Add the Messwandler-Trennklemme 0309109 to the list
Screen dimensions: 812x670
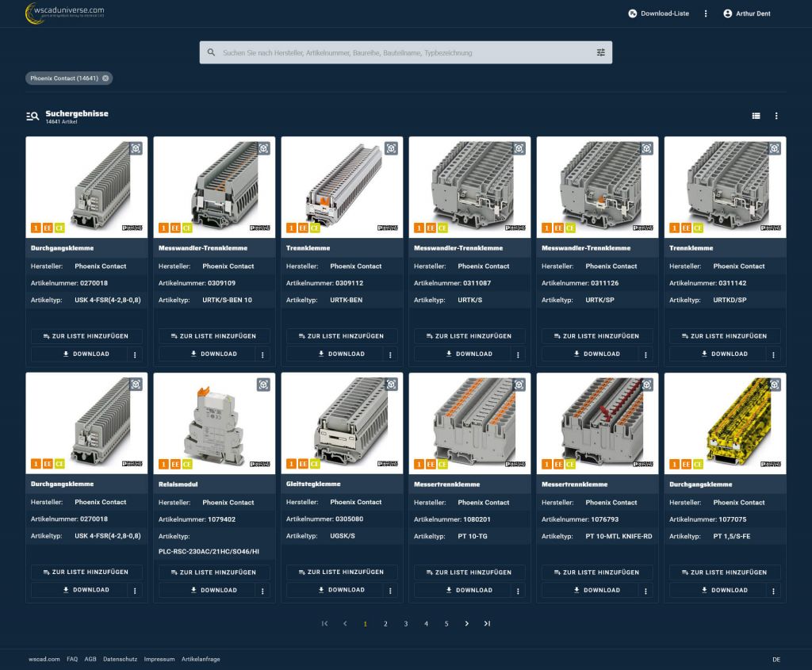tap(214, 335)
